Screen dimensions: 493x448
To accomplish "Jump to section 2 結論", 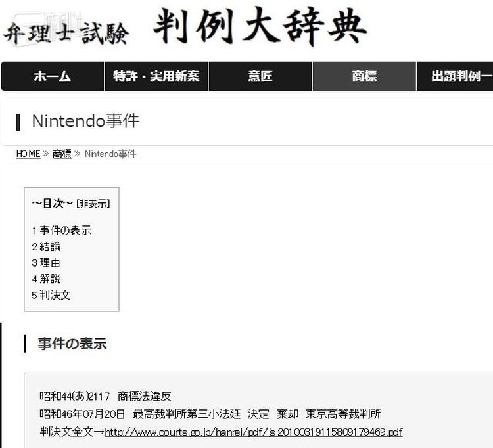I will coord(46,246).
